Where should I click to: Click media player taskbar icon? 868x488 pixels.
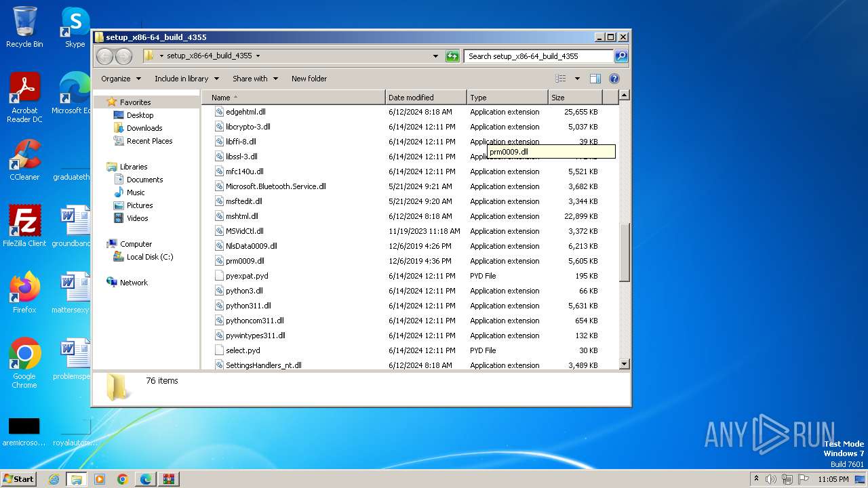(x=100, y=479)
